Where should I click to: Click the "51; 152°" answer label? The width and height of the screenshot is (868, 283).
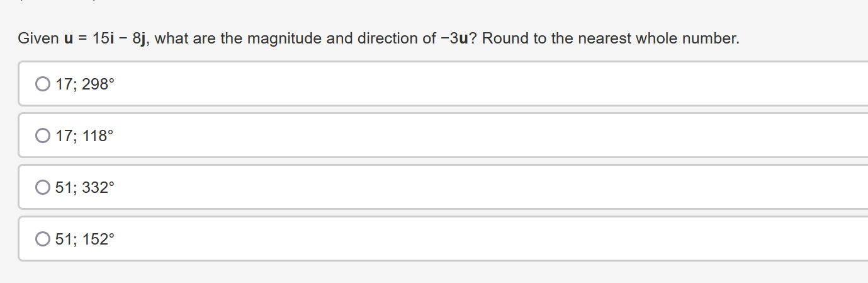click(x=85, y=239)
